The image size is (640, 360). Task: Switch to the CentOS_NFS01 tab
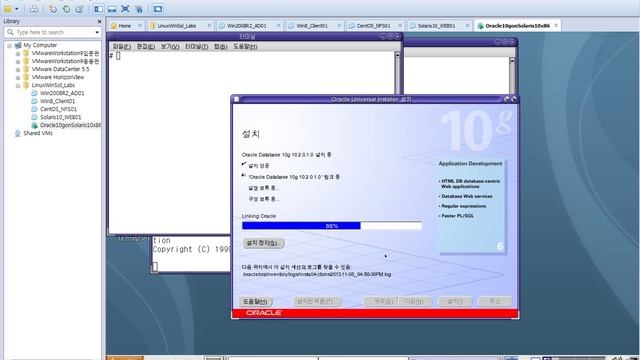click(x=373, y=26)
